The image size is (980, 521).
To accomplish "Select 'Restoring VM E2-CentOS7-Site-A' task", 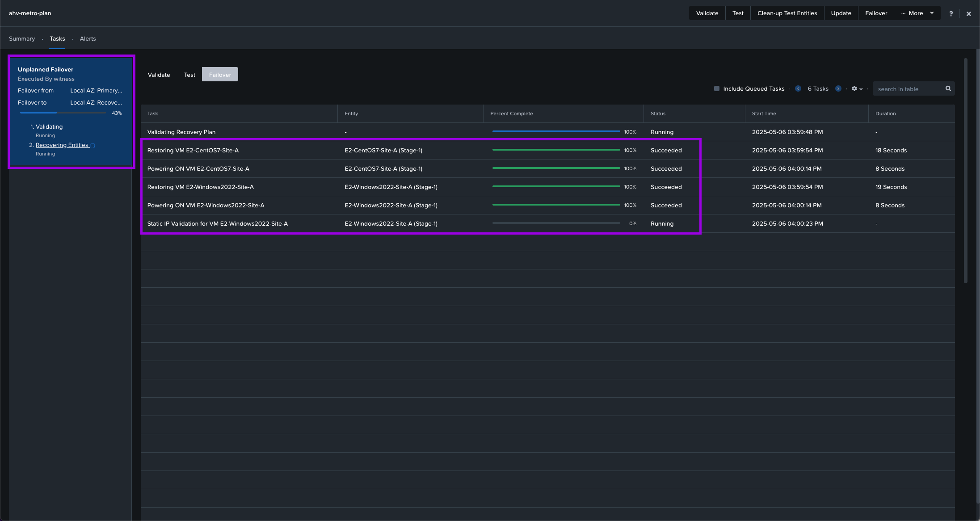I will 548,150.
